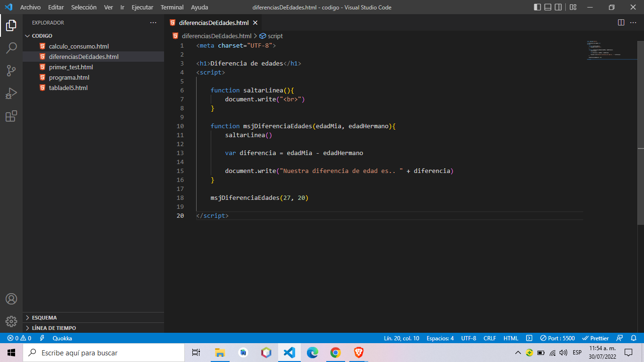Open primer_test.html in Explorer
This screenshot has width=644, height=362.
(93, 67)
